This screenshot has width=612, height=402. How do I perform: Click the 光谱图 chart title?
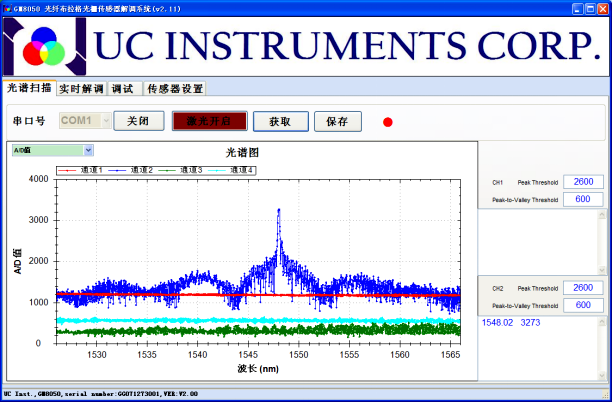click(242, 153)
